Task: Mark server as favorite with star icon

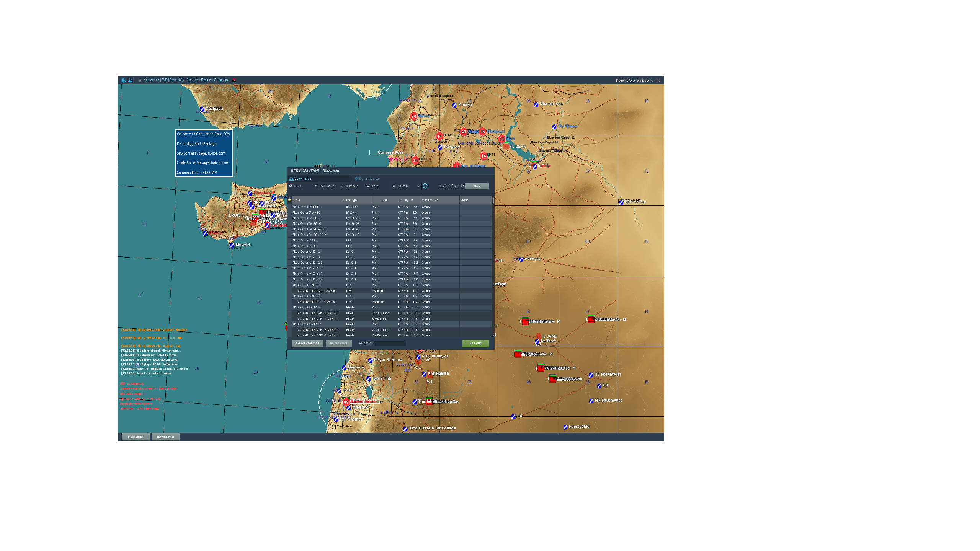Action: click(140, 80)
